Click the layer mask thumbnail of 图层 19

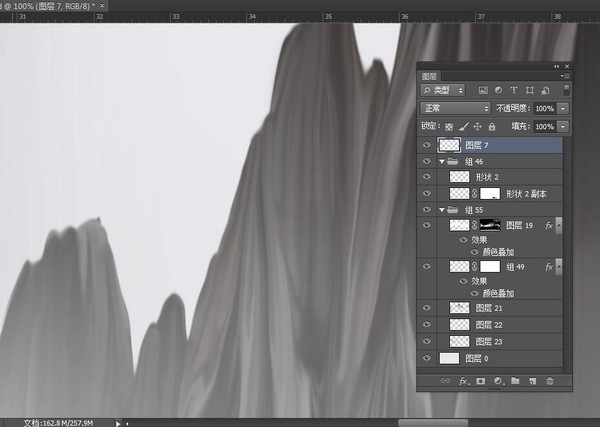[x=490, y=225]
